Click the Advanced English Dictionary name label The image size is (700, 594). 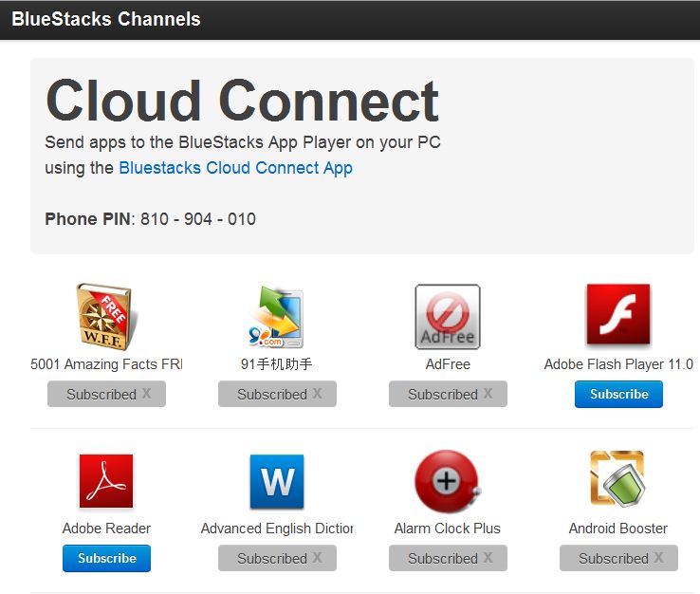277,529
